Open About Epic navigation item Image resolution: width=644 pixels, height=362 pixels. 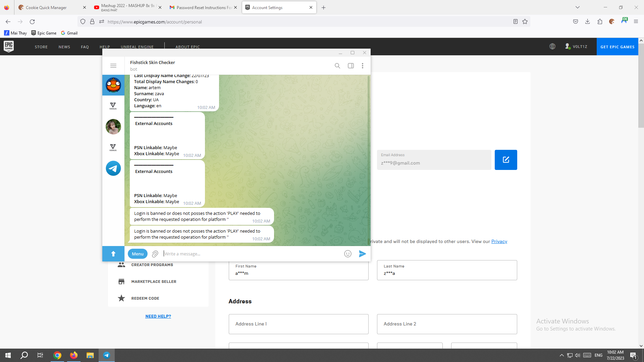187,47
